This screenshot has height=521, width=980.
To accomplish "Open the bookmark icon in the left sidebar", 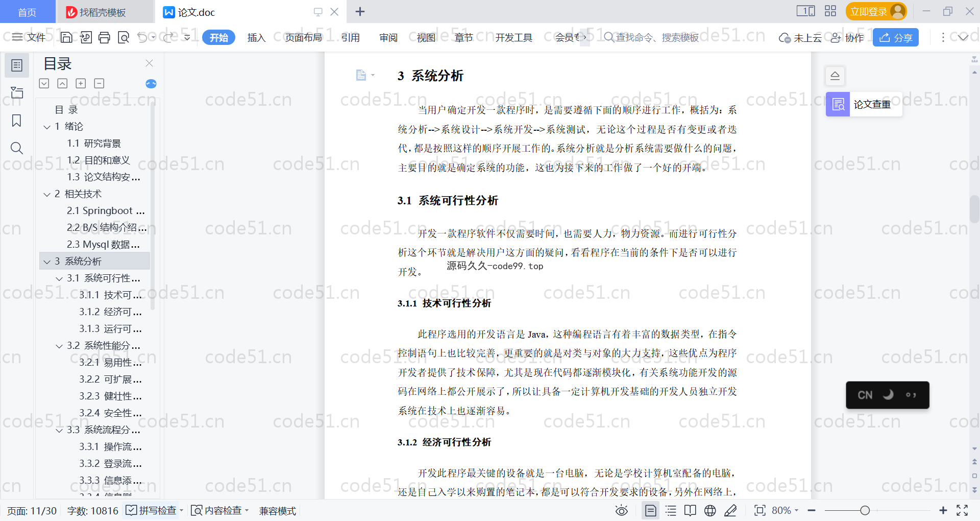I will pos(17,121).
